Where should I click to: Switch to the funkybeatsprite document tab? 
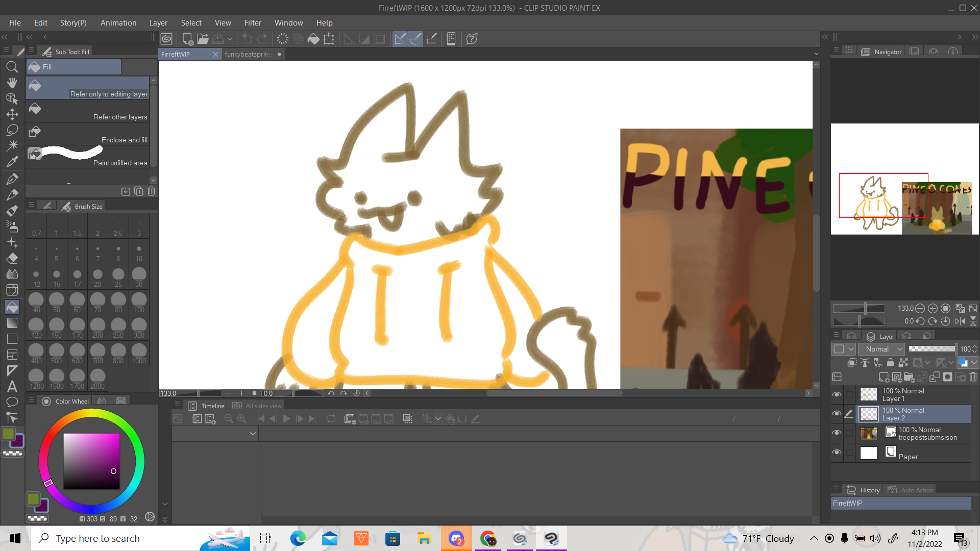[249, 54]
